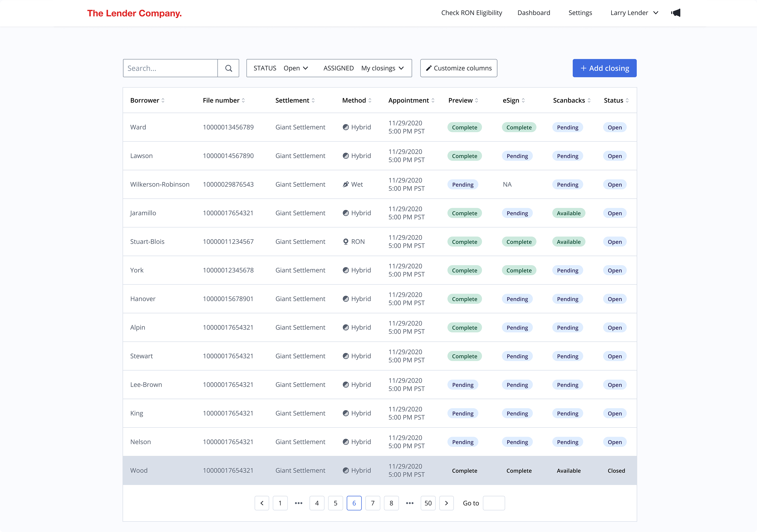Sort by File number column arrows

(243, 101)
